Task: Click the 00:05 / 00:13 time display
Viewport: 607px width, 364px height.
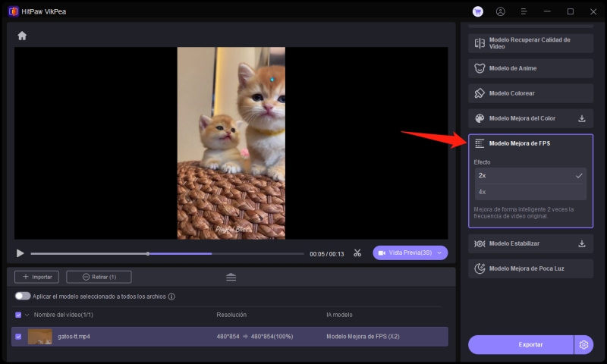Action: pos(327,254)
